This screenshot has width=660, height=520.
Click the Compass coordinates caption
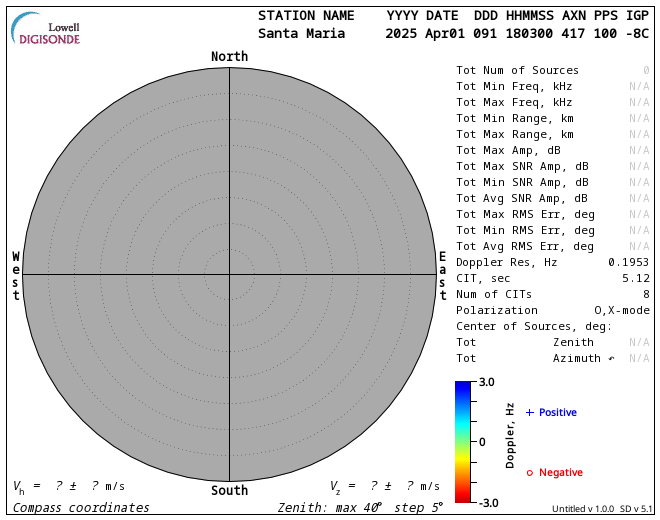(x=81, y=508)
